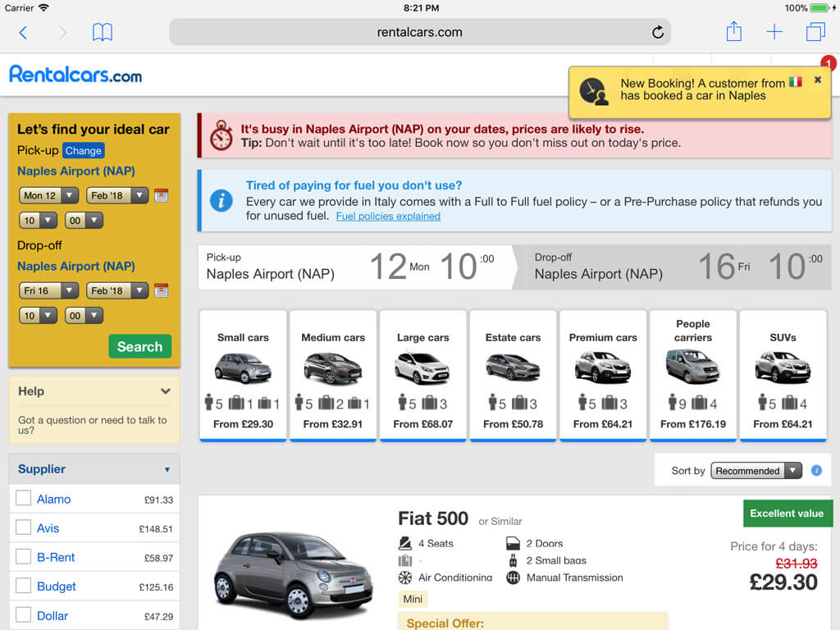
Task: Tap the Air Conditioning snowflake icon
Action: (405, 577)
